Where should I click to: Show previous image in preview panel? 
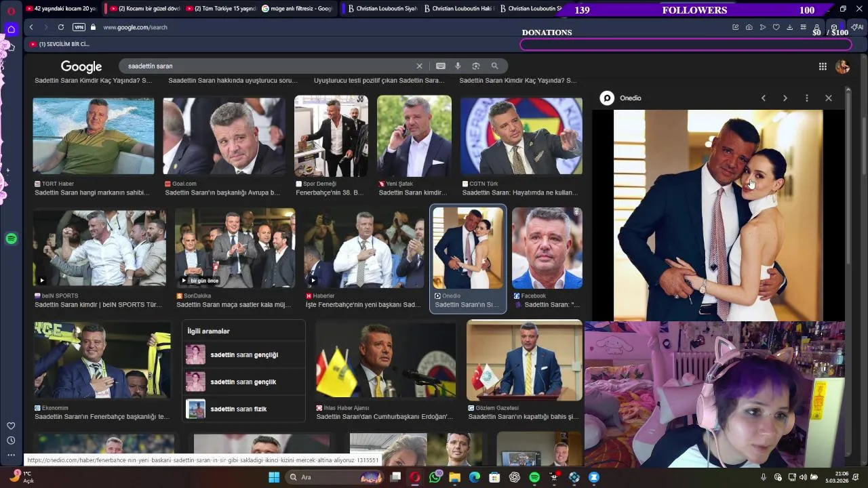764,98
